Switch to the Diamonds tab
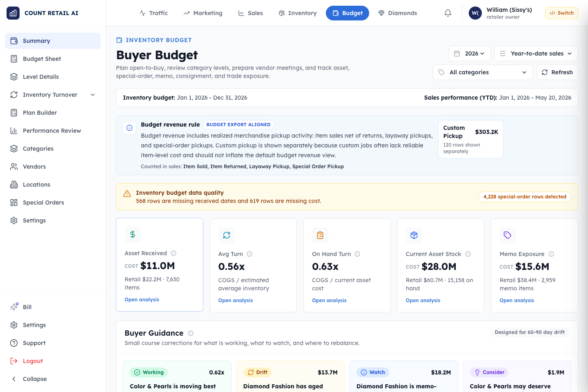The height and width of the screenshot is (392, 588). [x=398, y=13]
